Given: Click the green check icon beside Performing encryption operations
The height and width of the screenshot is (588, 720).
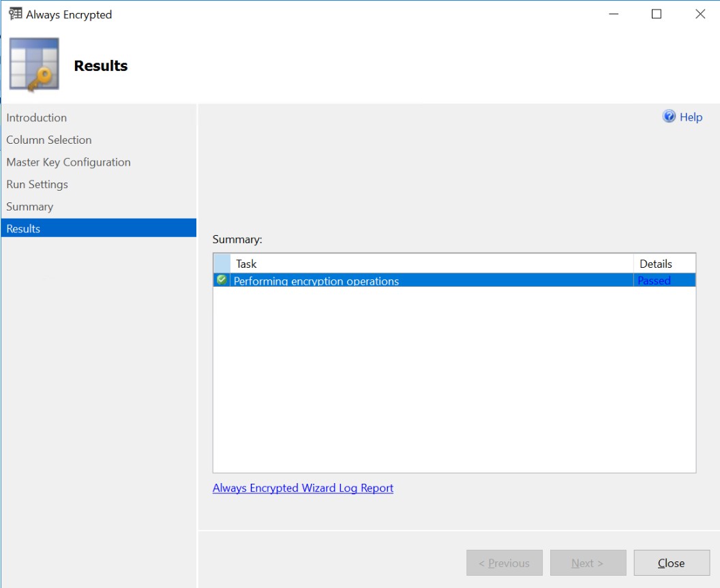Looking at the screenshot, I should pyautogui.click(x=222, y=279).
